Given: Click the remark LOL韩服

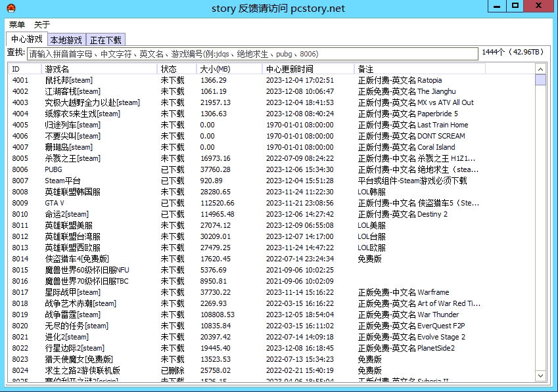Looking at the screenshot, I should click(372, 192).
